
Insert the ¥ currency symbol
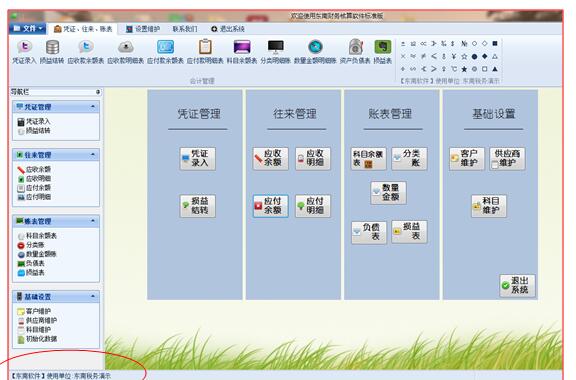click(454, 56)
